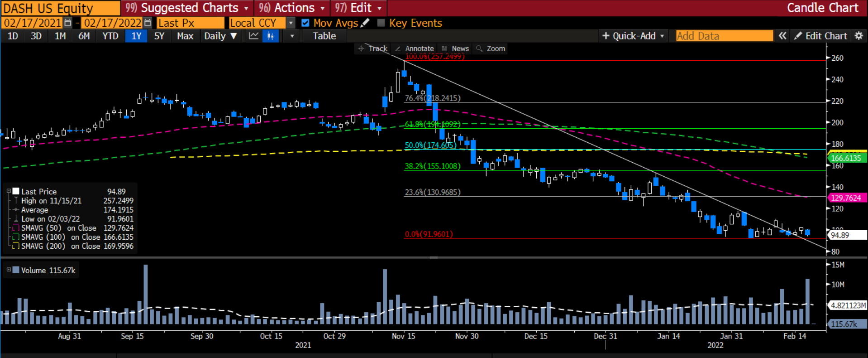
Task: Toggle the Mov Avgs checkbox
Action: [x=305, y=23]
